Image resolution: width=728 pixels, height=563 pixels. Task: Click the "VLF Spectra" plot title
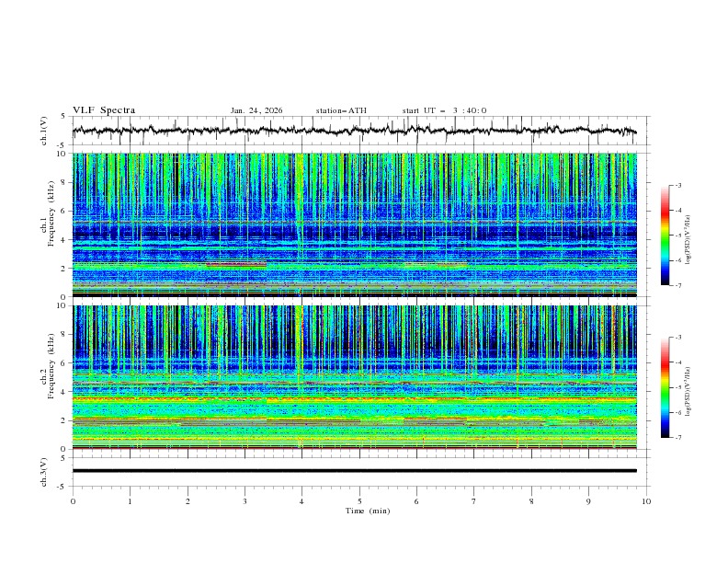point(104,110)
